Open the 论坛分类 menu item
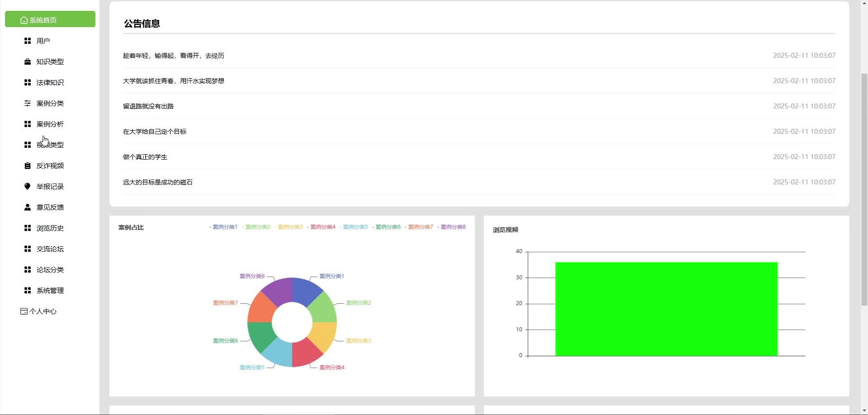This screenshot has width=868, height=415. click(x=50, y=269)
